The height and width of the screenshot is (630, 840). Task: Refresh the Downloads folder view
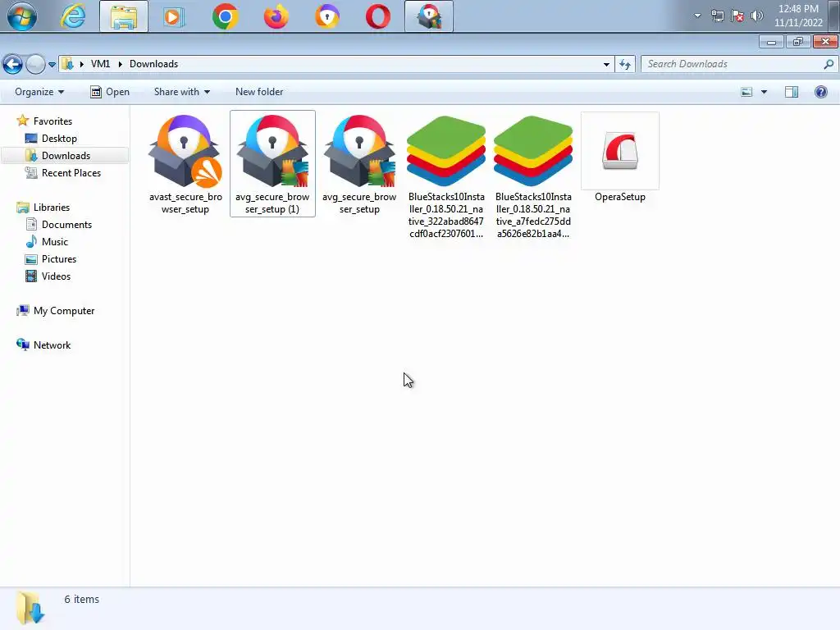(624, 64)
